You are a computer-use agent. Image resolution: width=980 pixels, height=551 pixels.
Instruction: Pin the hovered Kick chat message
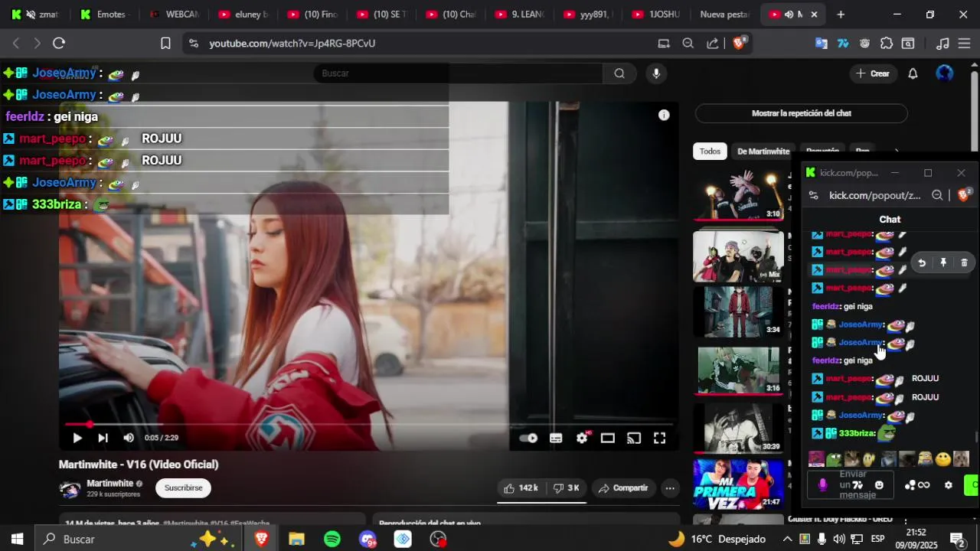pos(943,262)
